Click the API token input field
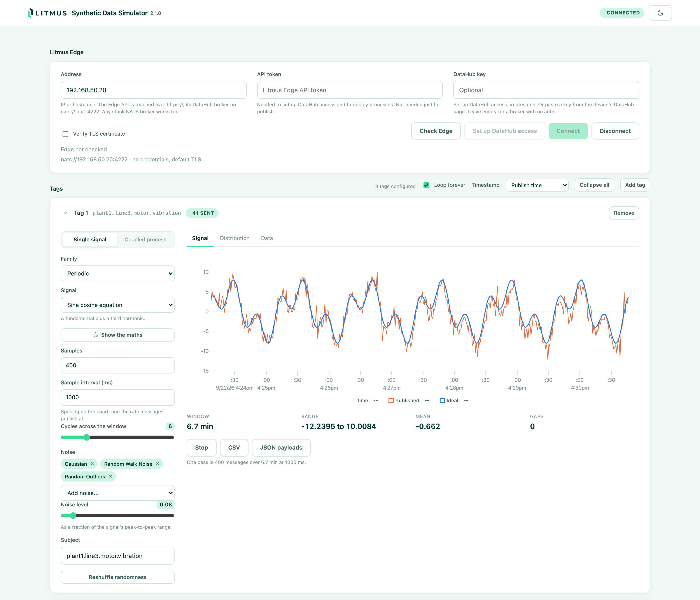Screen dimensions: 700x600 click(x=350, y=90)
